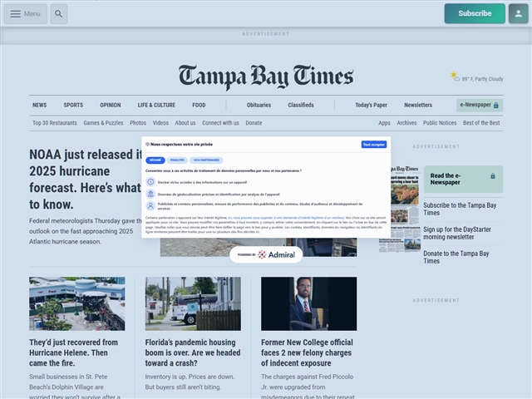The height and width of the screenshot is (399, 532).
Task: Click the Admiral logo badge
Action: [266, 254]
